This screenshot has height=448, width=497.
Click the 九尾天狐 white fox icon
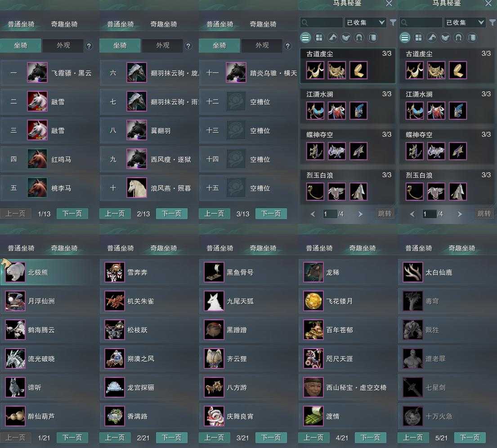pos(214,301)
